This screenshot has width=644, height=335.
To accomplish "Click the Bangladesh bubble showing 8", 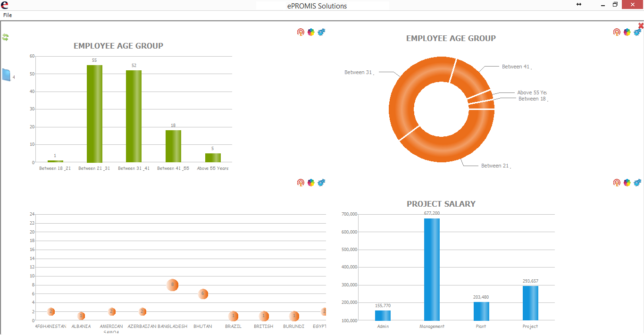I will (173, 285).
